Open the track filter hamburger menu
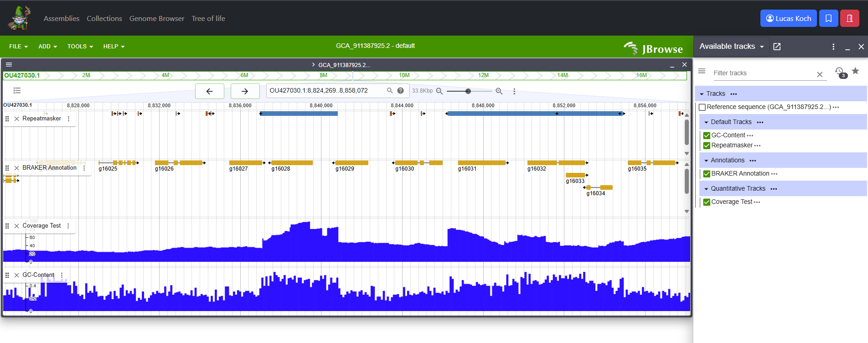This screenshot has height=343, width=868. [702, 71]
